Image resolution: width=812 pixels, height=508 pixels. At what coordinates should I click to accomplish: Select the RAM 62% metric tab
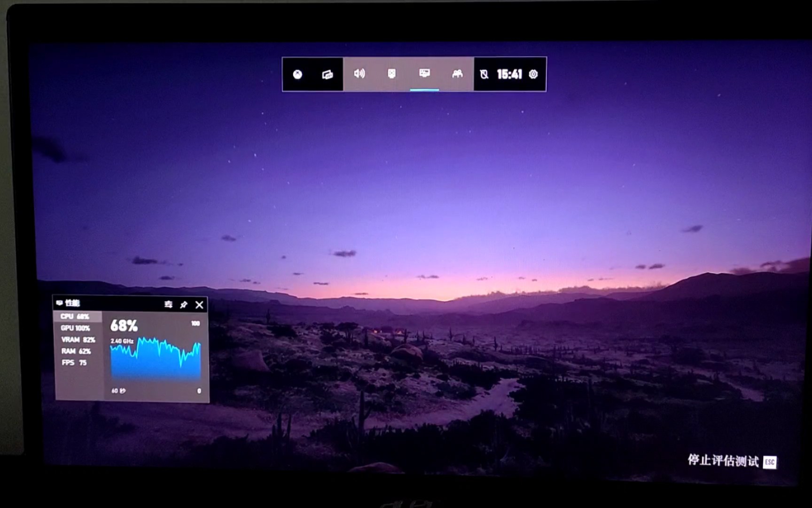(78, 351)
